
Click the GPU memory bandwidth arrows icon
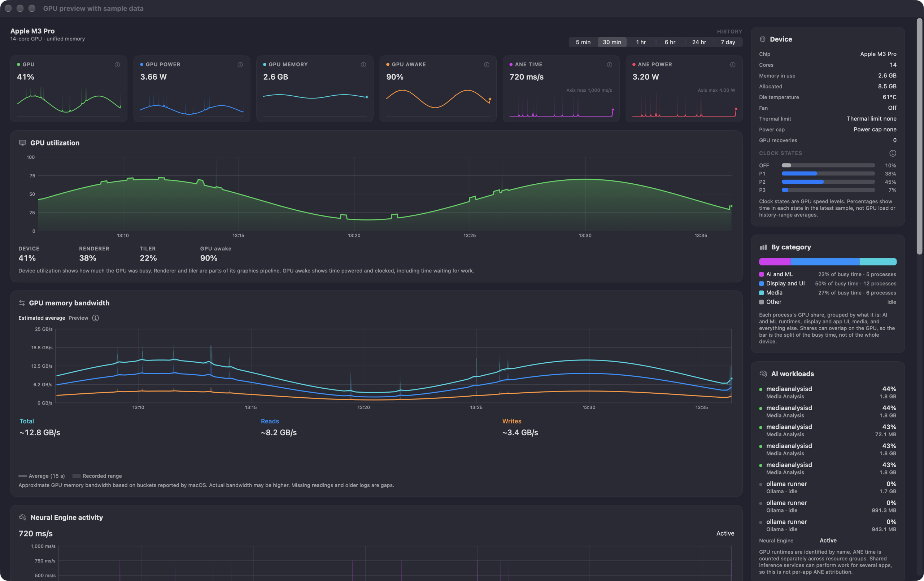(22, 303)
